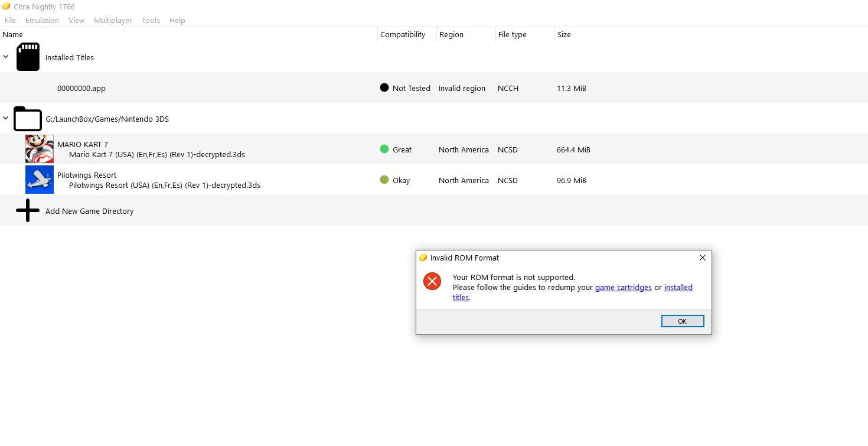Viewport: 868px width, 446px height.
Task: Click the folder icon for G:/LaunchBox/Games/Nintendo 3DS
Action: point(28,119)
